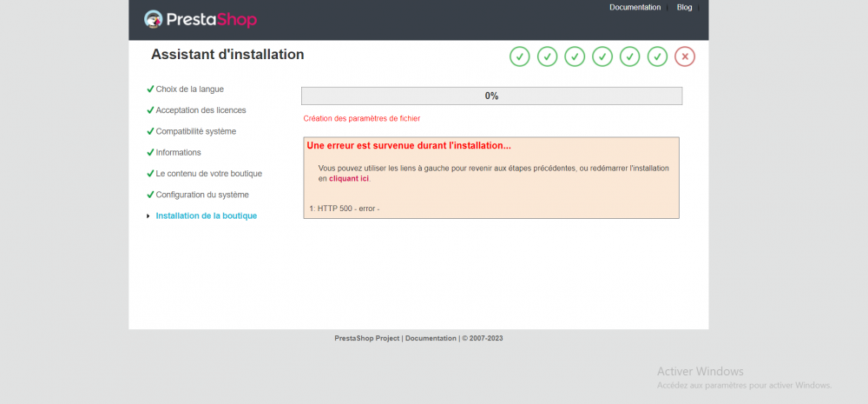The image size is (868, 404).
Task: Go to the Informations step
Action: point(178,152)
